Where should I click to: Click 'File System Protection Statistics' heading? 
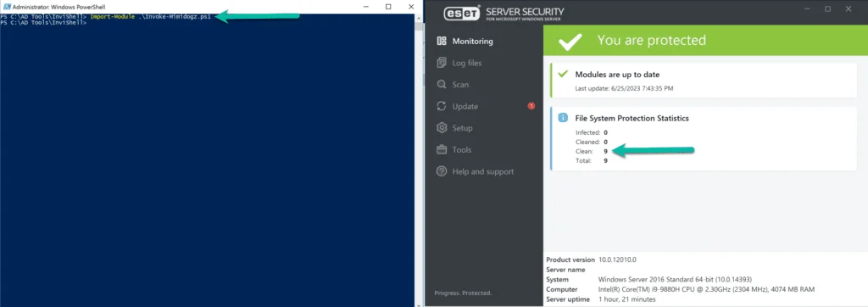point(632,118)
